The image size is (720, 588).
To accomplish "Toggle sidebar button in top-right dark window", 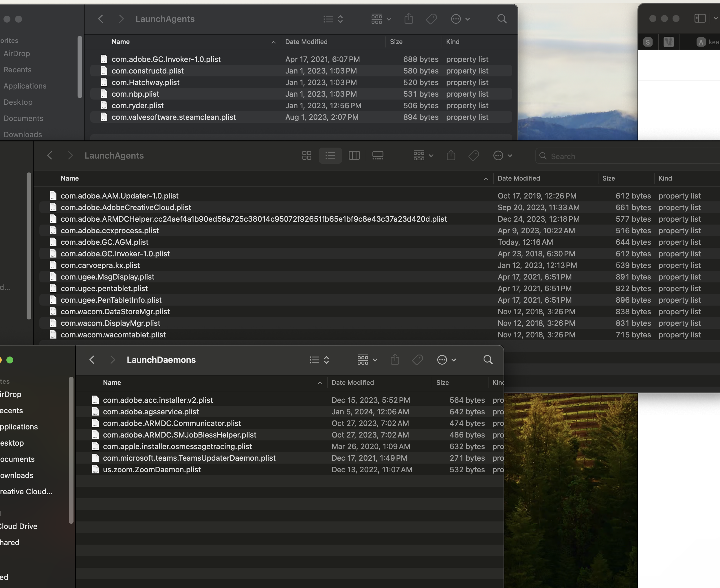I will (x=700, y=18).
